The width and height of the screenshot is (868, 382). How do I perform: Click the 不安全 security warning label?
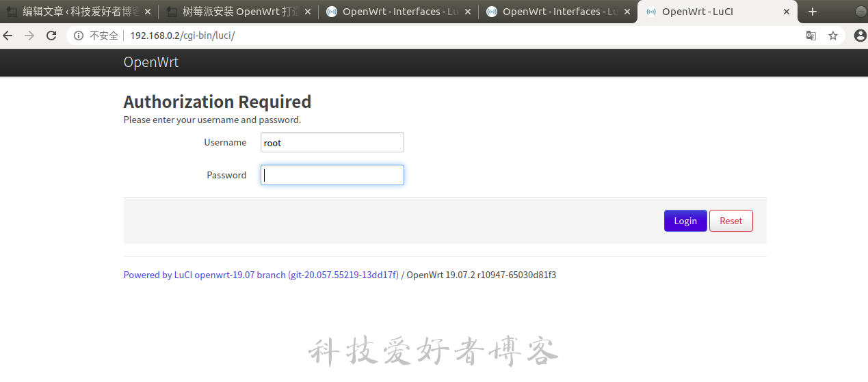click(x=104, y=36)
